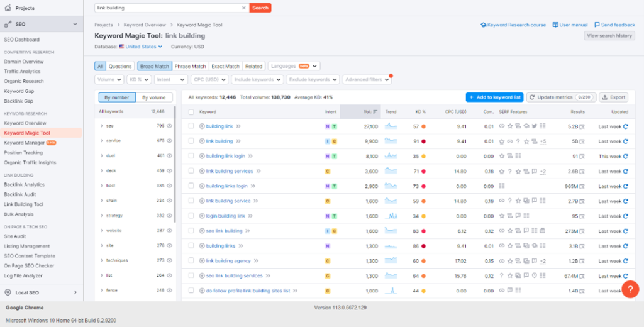
Task: Open the Include keywords dropdown
Action: 257,80
